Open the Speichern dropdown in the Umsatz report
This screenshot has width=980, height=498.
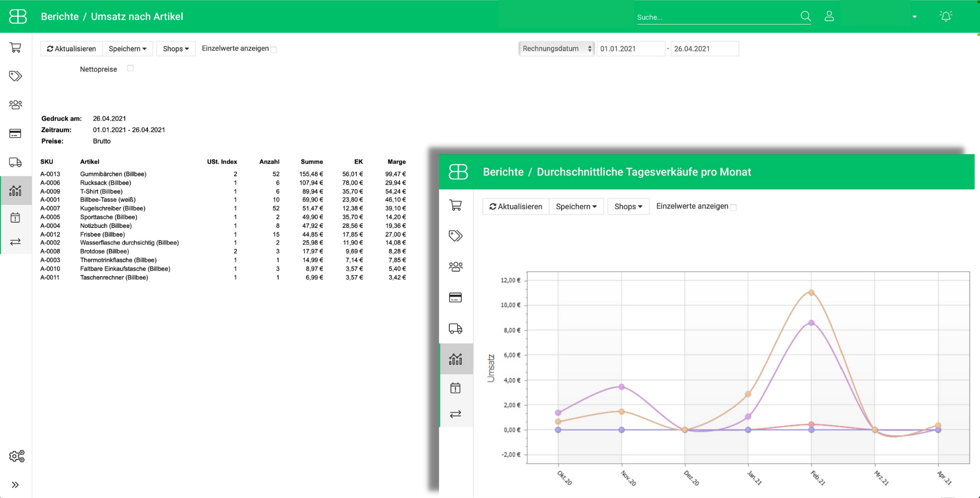click(x=127, y=49)
